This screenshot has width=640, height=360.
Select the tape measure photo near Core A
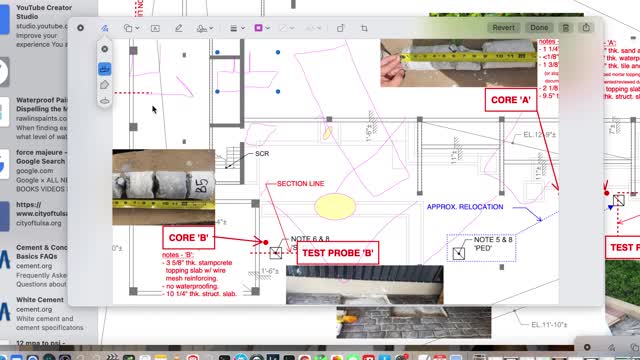tap(459, 63)
